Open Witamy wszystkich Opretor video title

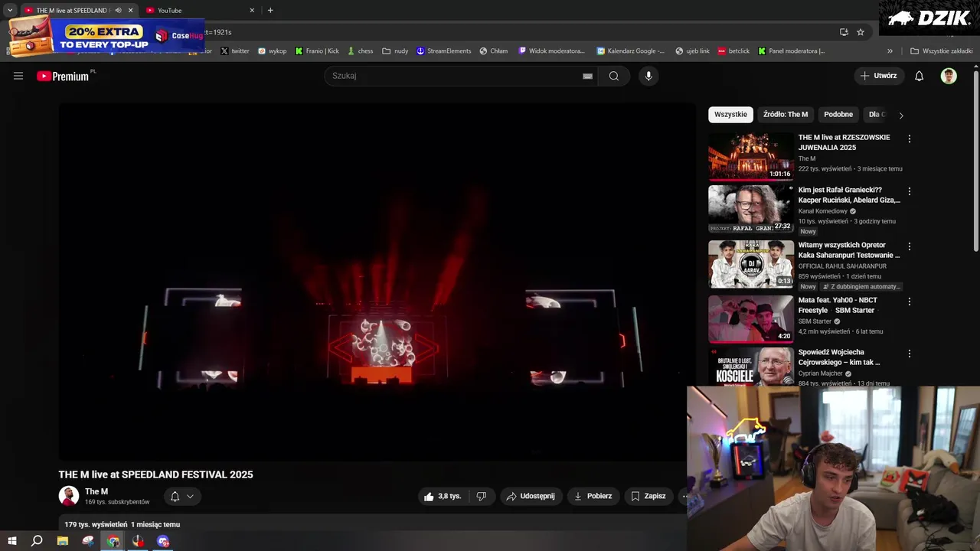click(849, 250)
